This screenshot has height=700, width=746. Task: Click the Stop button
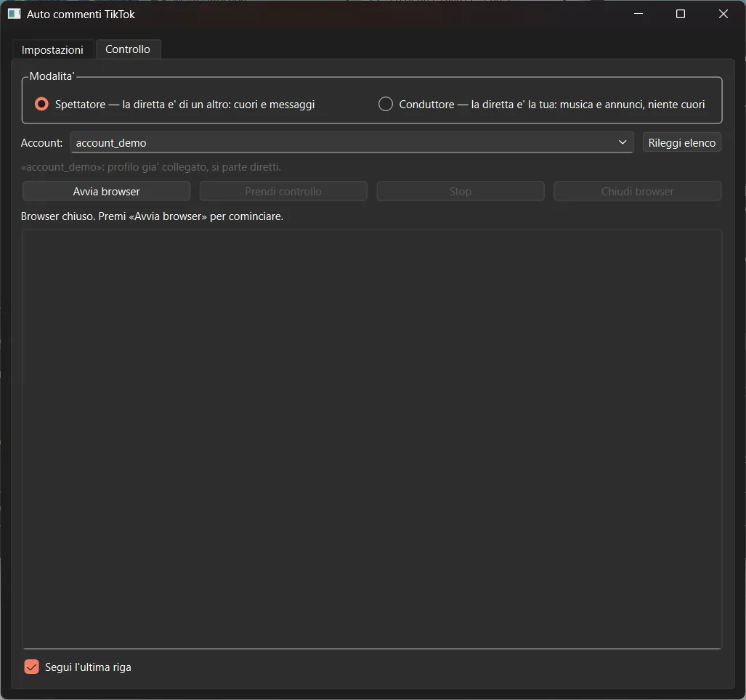[x=461, y=191]
